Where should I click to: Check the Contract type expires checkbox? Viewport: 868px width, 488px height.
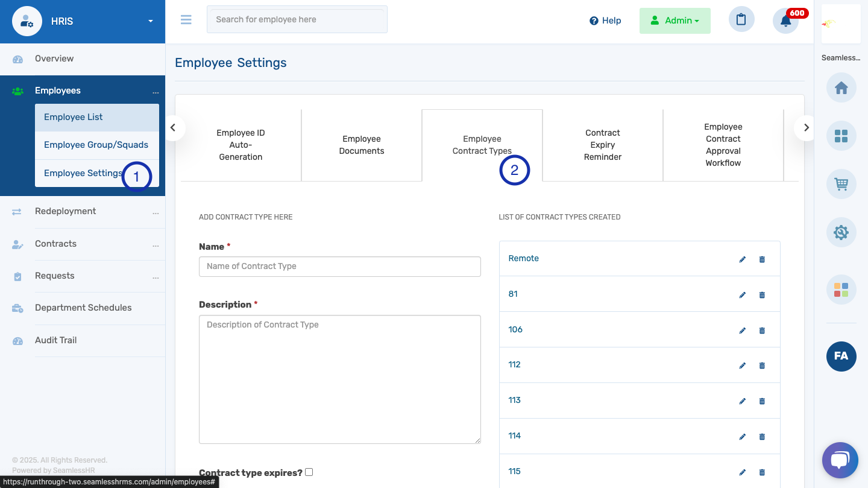[x=309, y=472]
